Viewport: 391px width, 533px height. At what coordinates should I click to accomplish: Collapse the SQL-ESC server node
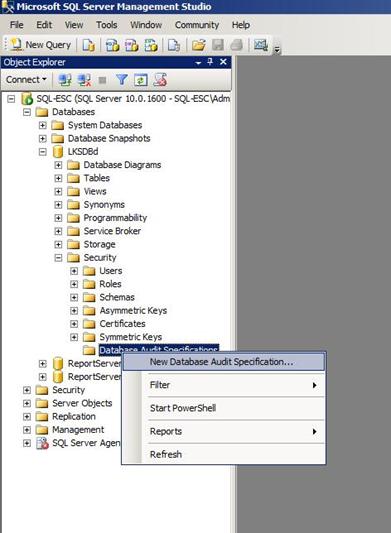11,99
